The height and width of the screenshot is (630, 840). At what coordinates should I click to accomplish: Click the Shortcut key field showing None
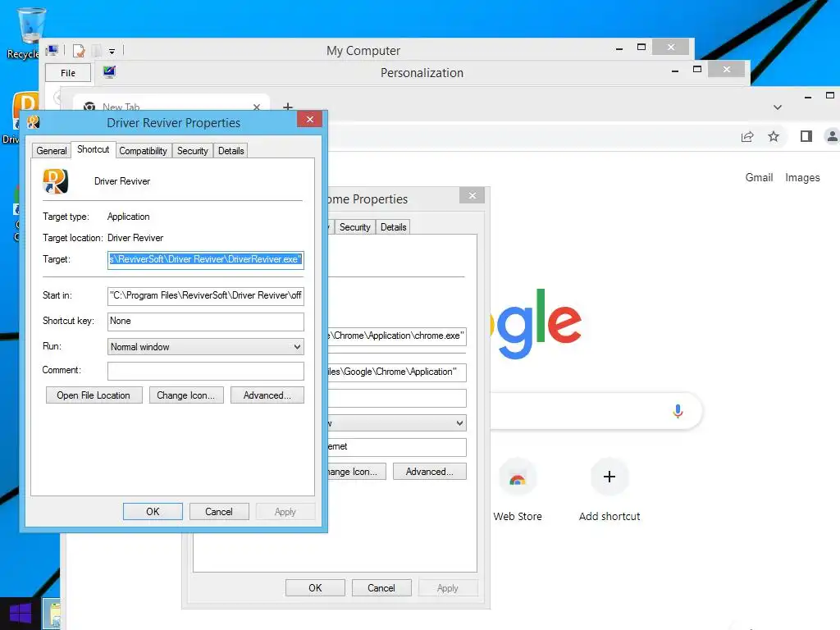tap(206, 322)
